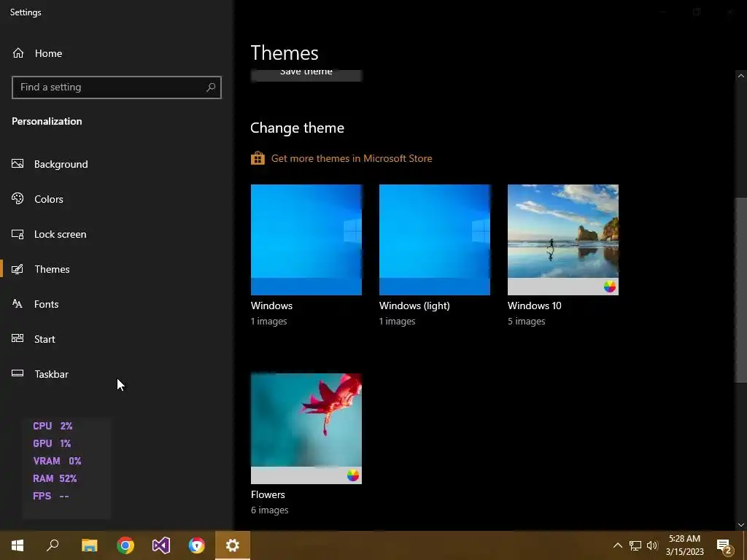Open the notification center icon
This screenshot has height=560, width=747.
pyautogui.click(x=724, y=547)
